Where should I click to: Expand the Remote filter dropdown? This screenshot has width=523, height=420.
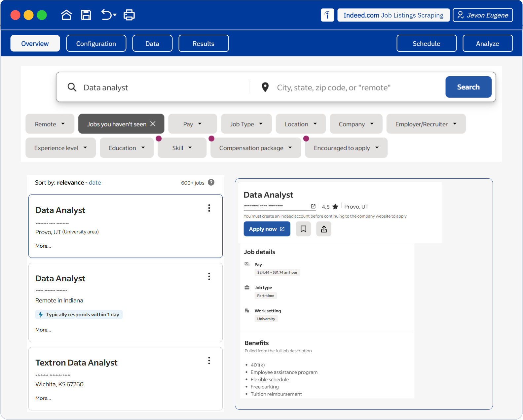point(50,124)
